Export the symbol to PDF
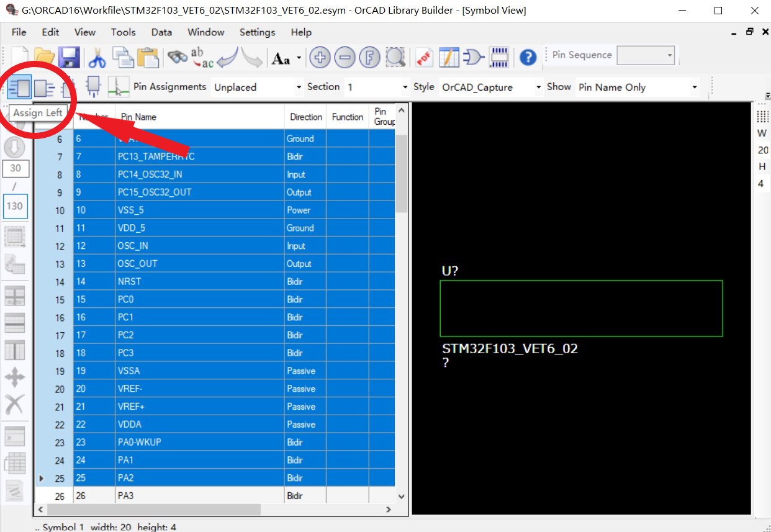Viewport: 771px width, 532px height. (424, 56)
